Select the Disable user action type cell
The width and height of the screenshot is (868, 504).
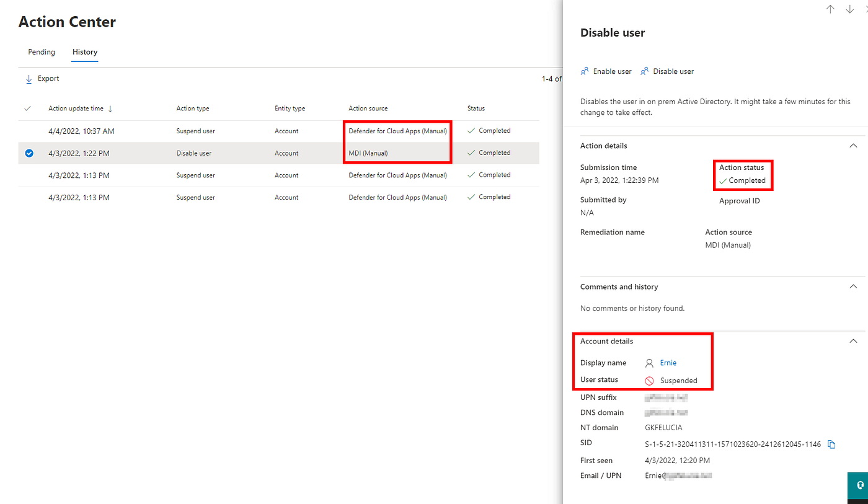point(194,153)
